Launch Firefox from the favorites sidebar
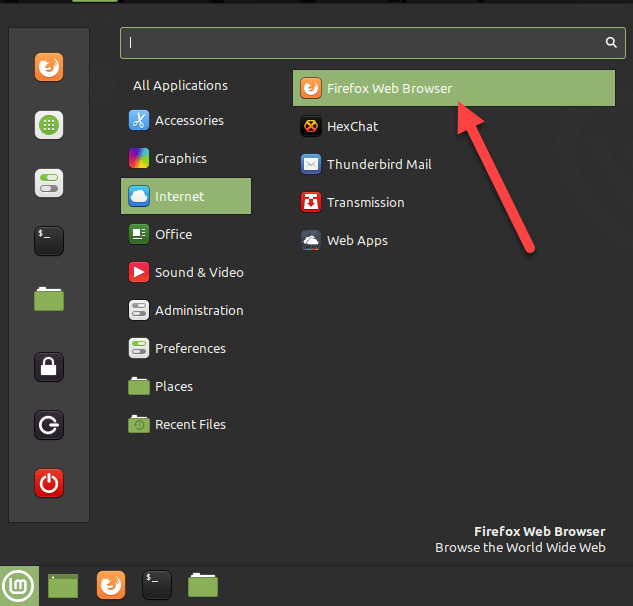This screenshot has width=633, height=606. tap(49, 67)
